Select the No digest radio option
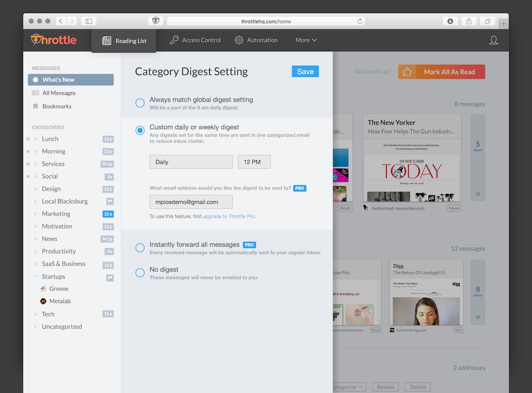The height and width of the screenshot is (393, 532). click(x=140, y=273)
